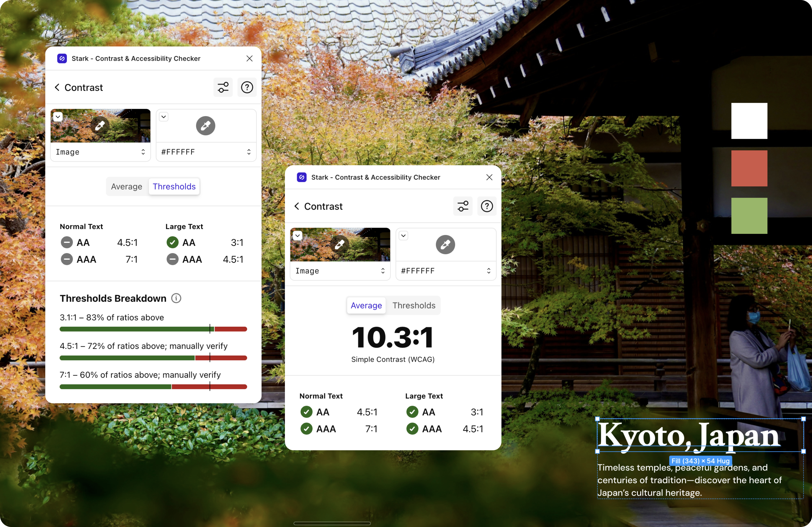This screenshot has width=812, height=527.
Task: Switch to Thresholds tab in right panel
Action: (x=414, y=305)
